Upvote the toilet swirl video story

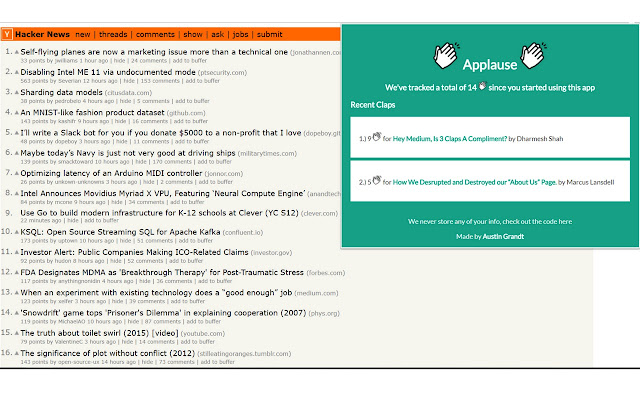click(x=17, y=333)
